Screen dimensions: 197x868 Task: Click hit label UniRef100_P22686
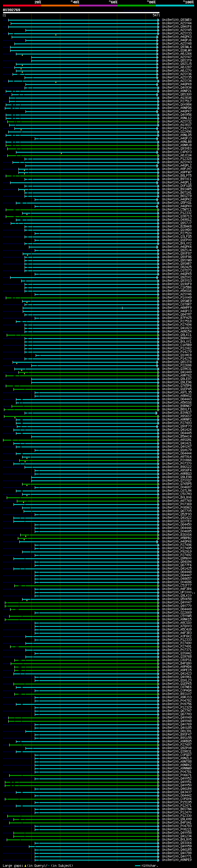[x=176, y=365]
